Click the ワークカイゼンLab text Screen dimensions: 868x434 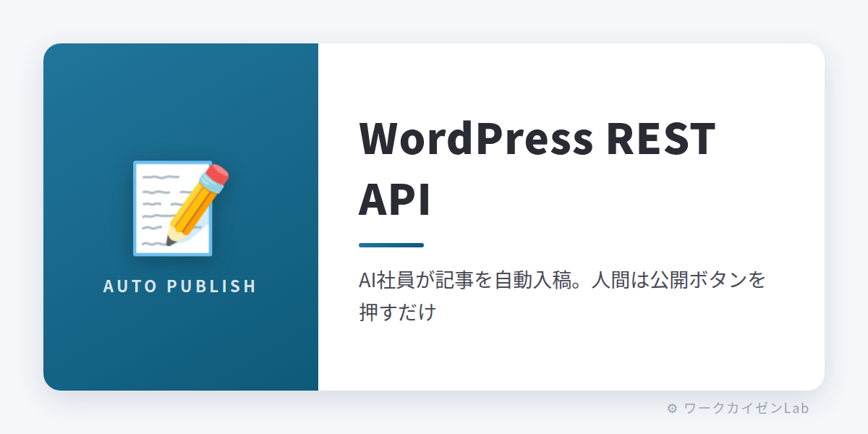pyautogui.click(x=746, y=408)
